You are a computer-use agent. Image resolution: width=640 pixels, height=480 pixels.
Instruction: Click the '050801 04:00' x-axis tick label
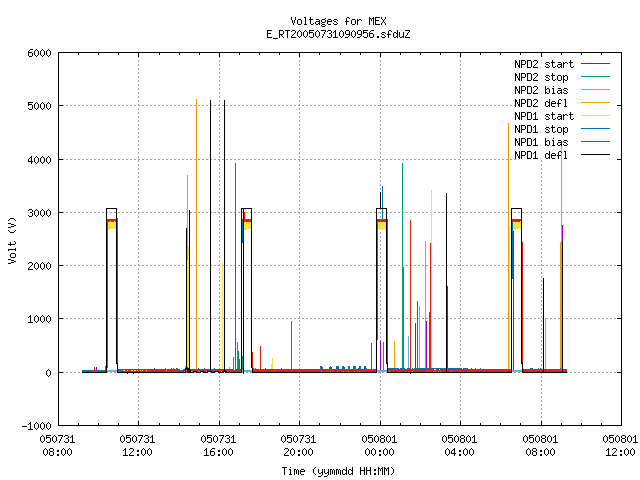pyautogui.click(x=459, y=446)
